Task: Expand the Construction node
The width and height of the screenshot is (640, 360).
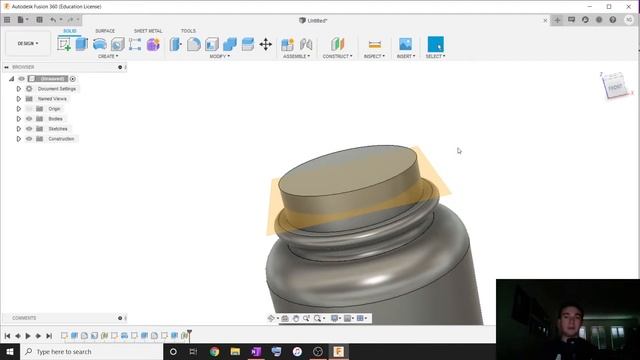Action: click(18, 139)
